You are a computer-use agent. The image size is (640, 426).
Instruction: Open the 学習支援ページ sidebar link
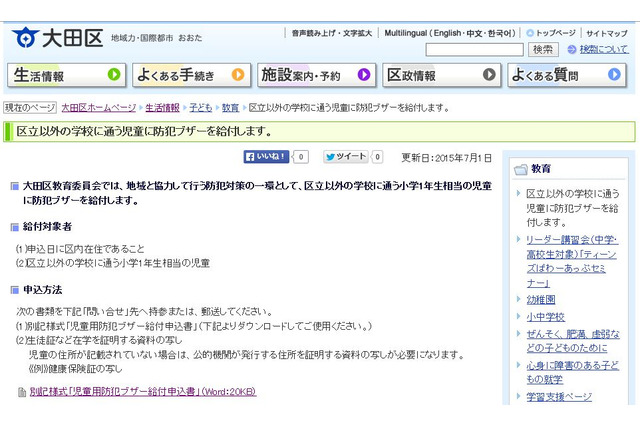(559, 397)
